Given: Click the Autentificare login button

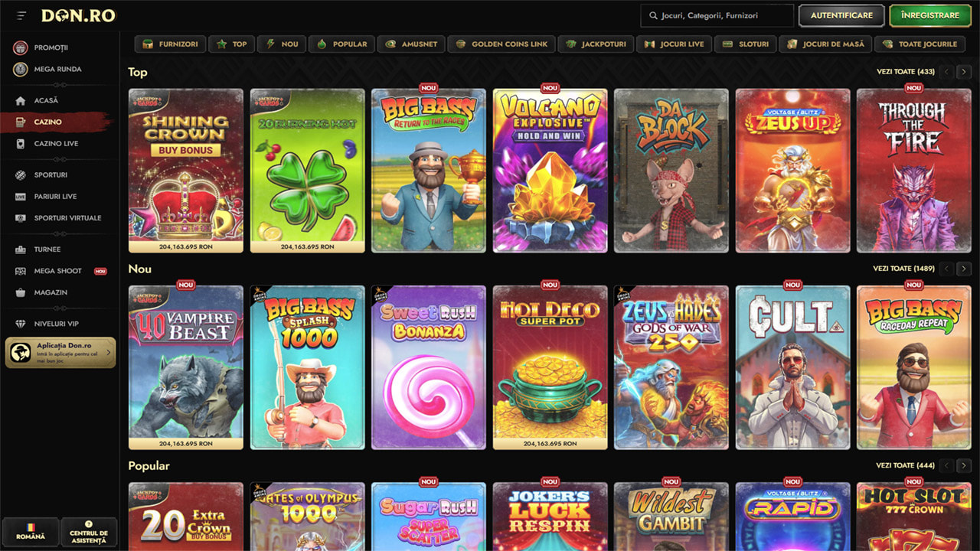Looking at the screenshot, I should pyautogui.click(x=841, y=15).
